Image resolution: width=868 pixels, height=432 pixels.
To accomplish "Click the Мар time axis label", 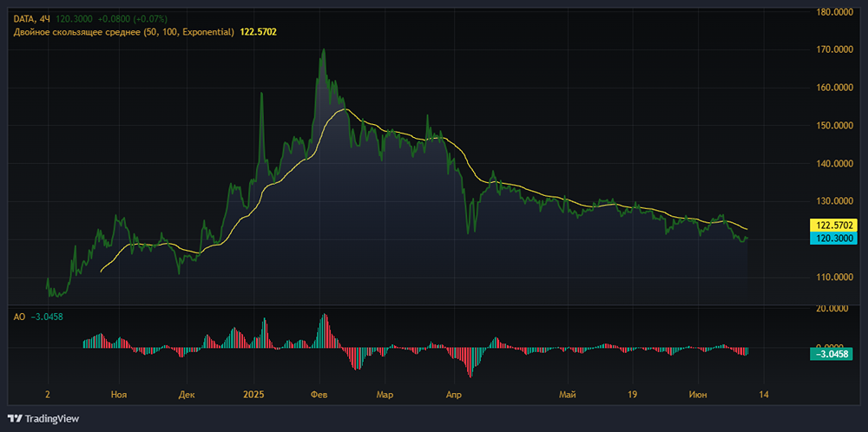I will coord(385,395).
